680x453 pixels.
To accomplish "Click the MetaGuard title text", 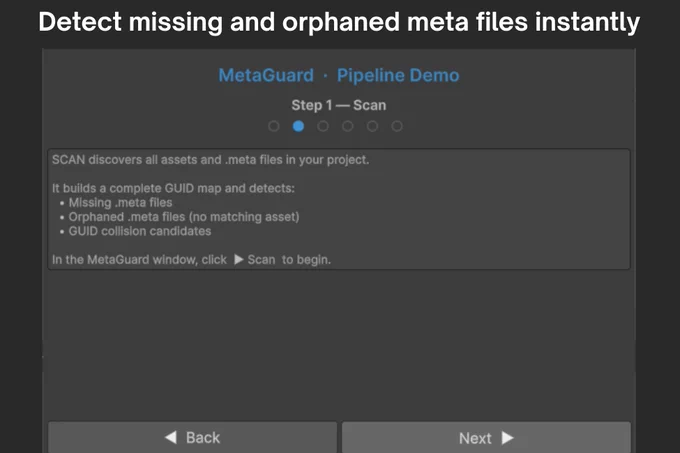I will (266, 75).
